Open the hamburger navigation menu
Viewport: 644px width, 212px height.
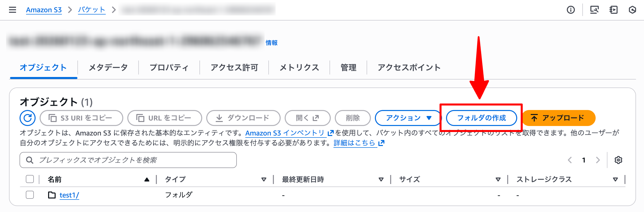12,10
